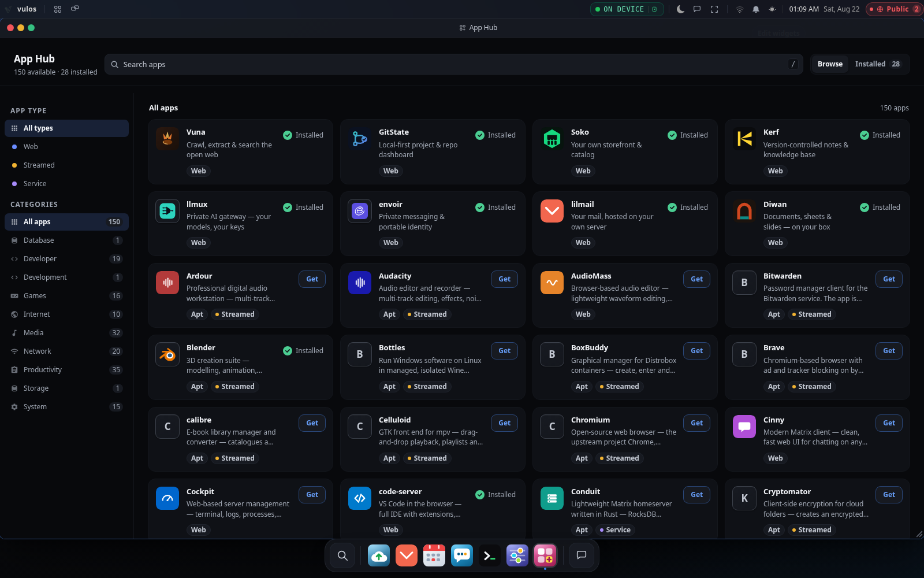Open the cloud upload app in the dock
This screenshot has width=924, height=578.
379,555
